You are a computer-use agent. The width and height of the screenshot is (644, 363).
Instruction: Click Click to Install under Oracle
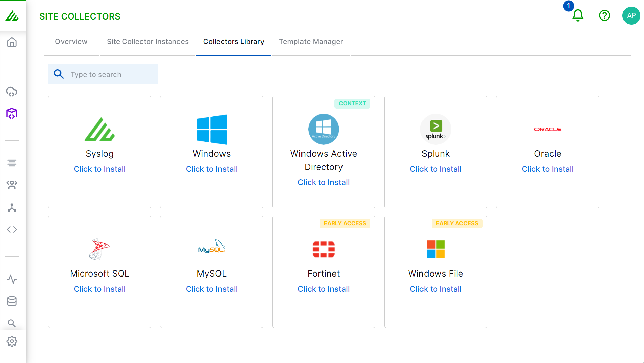(x=548, y=169)
